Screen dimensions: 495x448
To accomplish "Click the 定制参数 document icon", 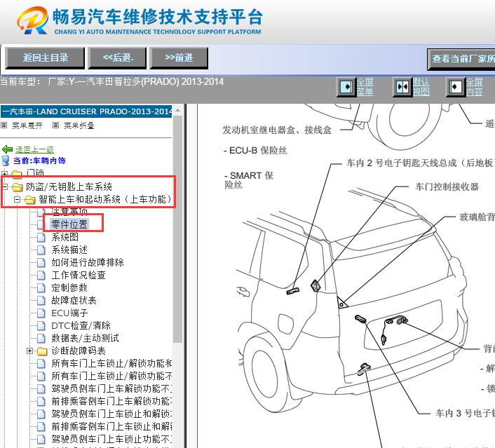I will (41, 287).
